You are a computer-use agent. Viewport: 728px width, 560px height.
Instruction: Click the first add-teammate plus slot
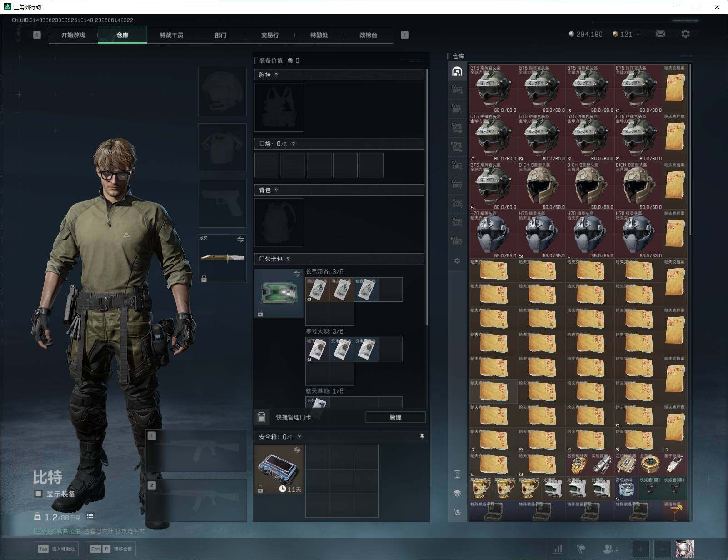640,549
